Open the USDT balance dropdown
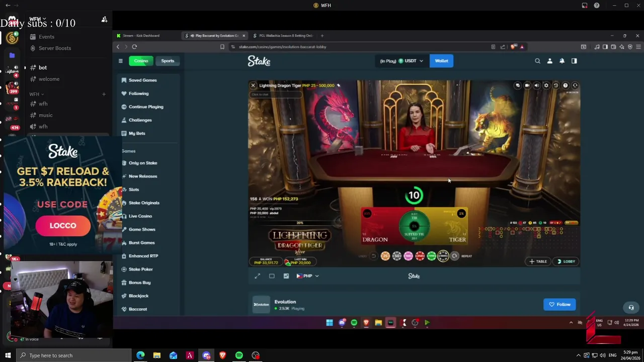The height and width of the screenshot is (362, 644). pyautogui.click(x=401, y=61)
